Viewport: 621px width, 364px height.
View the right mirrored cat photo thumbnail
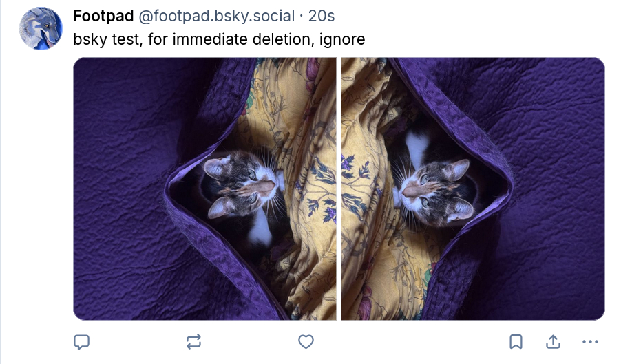(473, 189)
